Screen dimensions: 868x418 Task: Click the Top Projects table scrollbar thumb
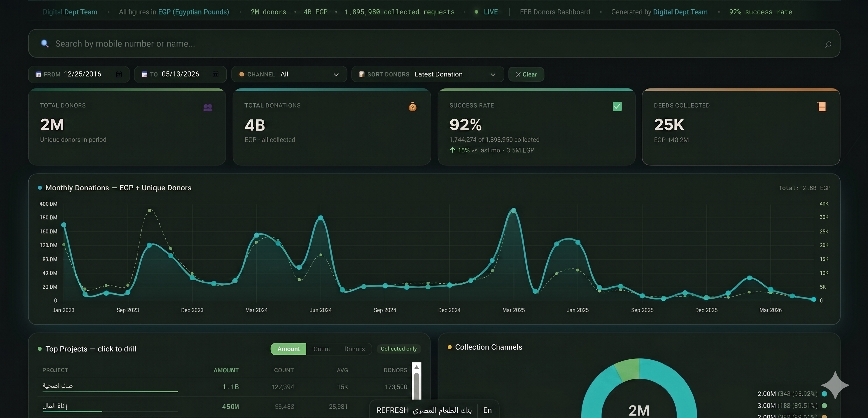click(416, 386)
